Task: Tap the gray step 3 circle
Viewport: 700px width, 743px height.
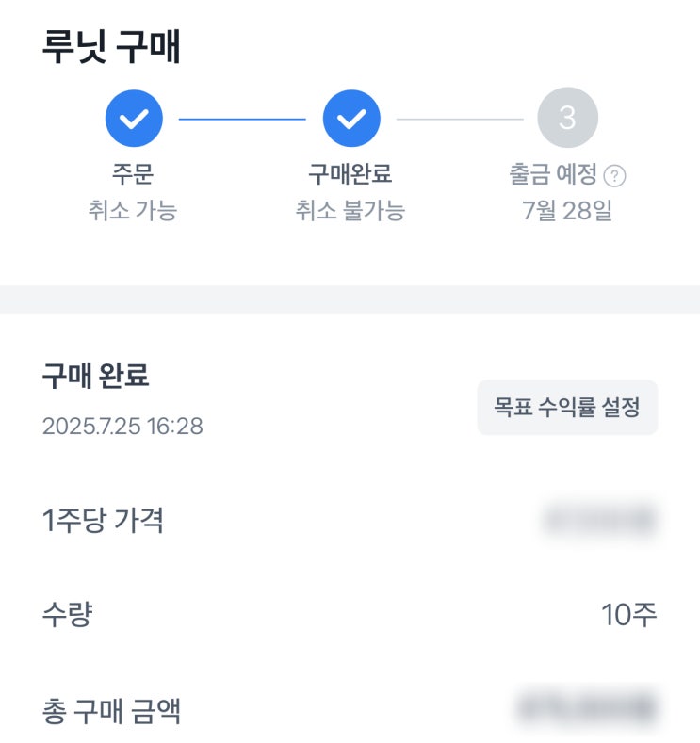Action: coord(567,119)
